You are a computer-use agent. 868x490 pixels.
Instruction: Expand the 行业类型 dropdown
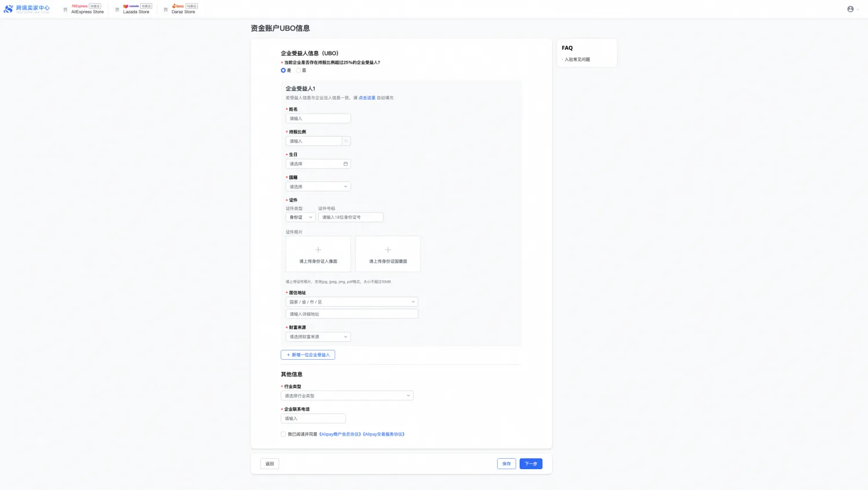(347, 396)
